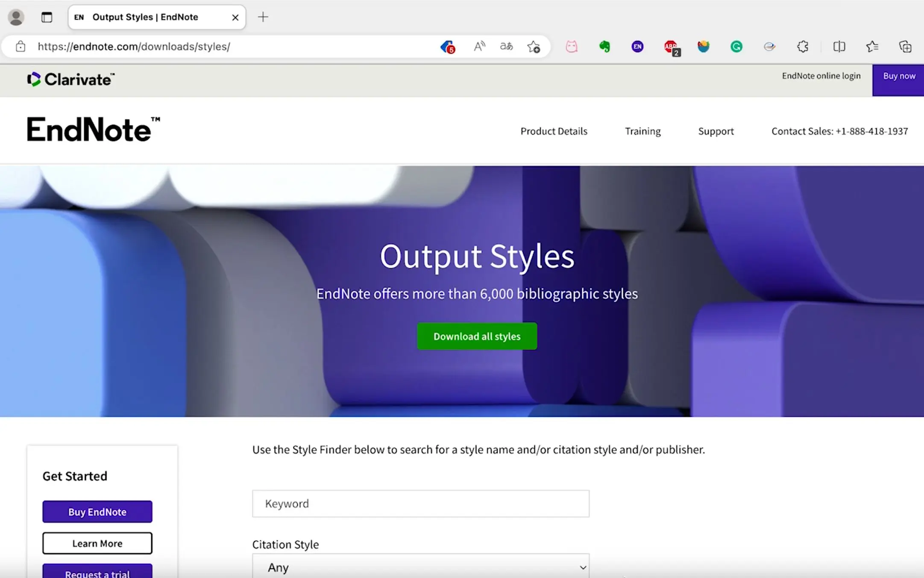
Task: Expand the Citation Style dropdown
Action: point(420,567)
